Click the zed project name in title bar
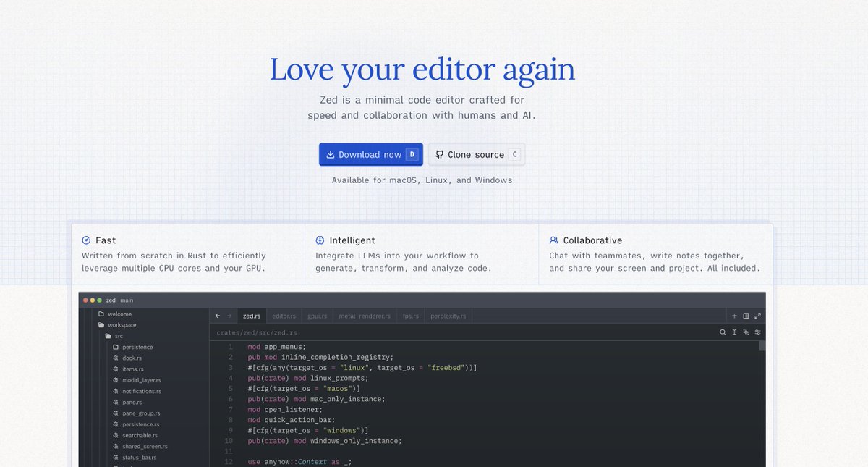This screenshot has width=868, height=467. (x=111, y=300)
